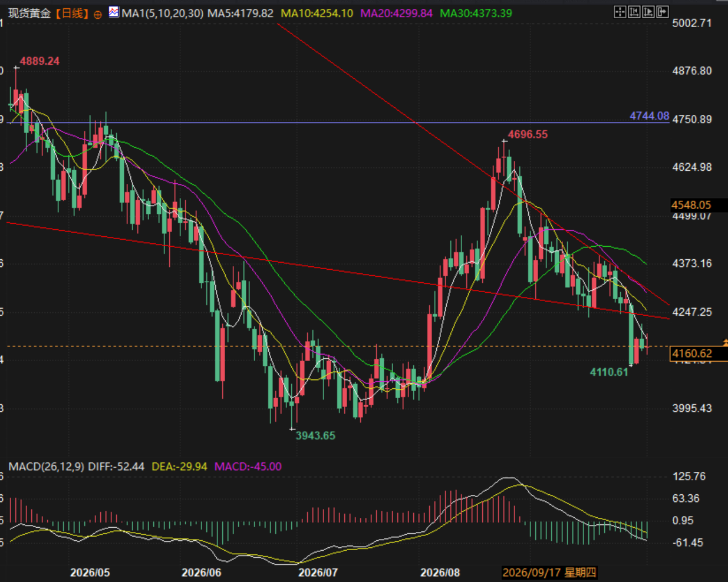
Task: Click the 2026/06 date label
Action: 202,573
